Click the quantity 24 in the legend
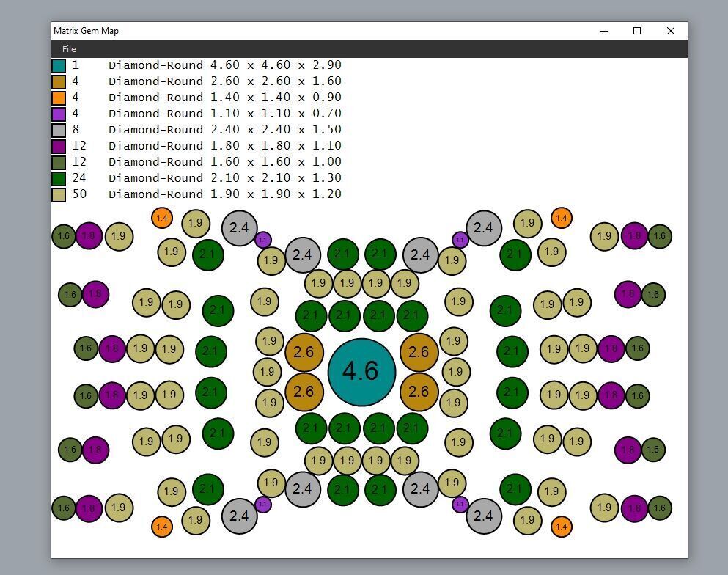The width and height of the screenshot is (728, 575). [79, 178]
